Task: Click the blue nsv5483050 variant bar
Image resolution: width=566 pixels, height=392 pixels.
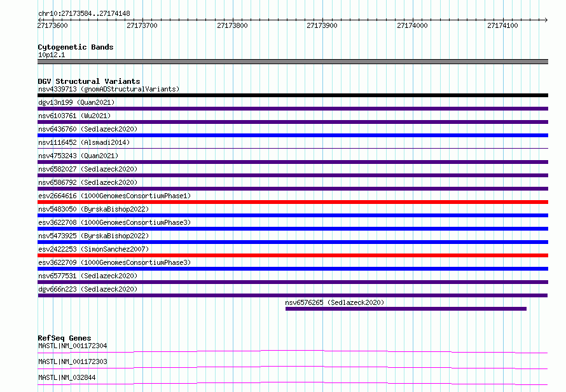Action: pyautogui.click(x=293, y=215)
